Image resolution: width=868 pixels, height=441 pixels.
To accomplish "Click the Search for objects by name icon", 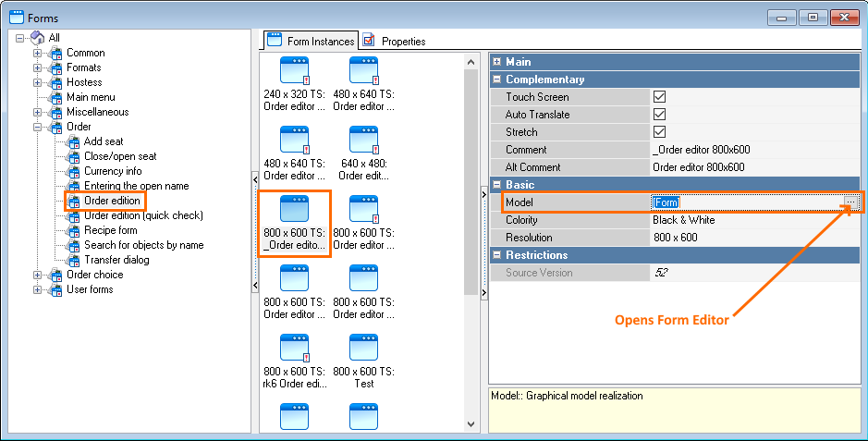I will (x=72, y=246).
